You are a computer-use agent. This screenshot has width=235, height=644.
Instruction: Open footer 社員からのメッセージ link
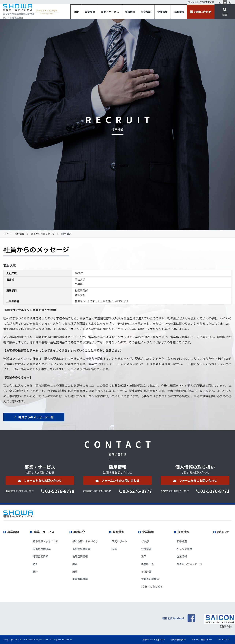coord(189,564)
